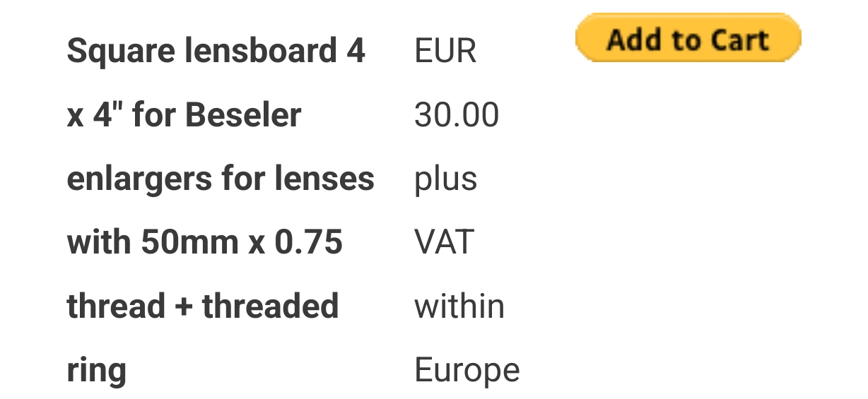Click the word "thread" before the plus sign
868x399 pixels.
click(x=117, y=306)
